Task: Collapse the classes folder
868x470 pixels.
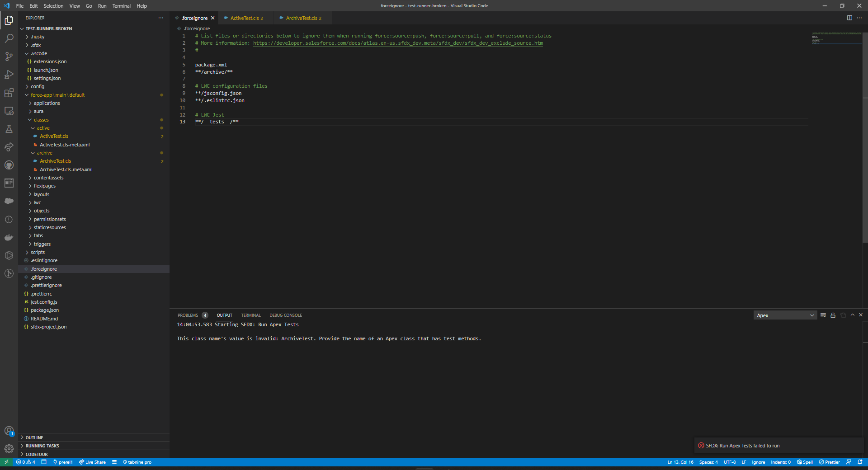Action: pos(41,120)
